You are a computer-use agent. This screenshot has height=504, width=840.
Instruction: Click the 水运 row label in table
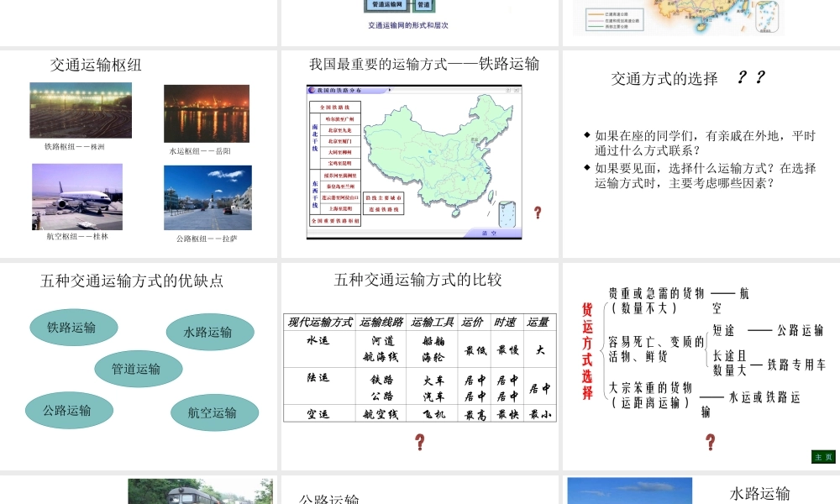coord(318,341)
